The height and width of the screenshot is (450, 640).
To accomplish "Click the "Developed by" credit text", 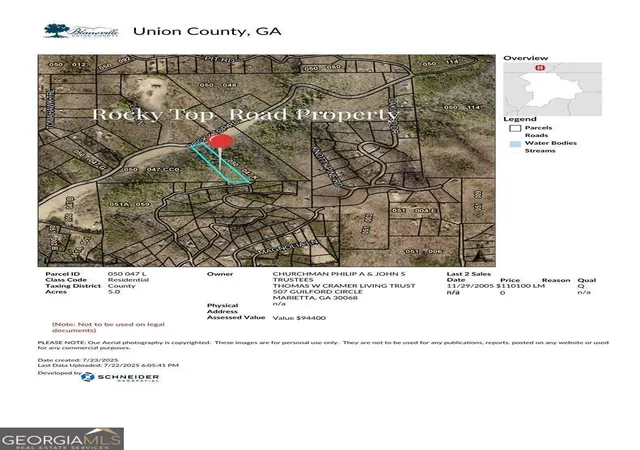I will pos(60,373).
